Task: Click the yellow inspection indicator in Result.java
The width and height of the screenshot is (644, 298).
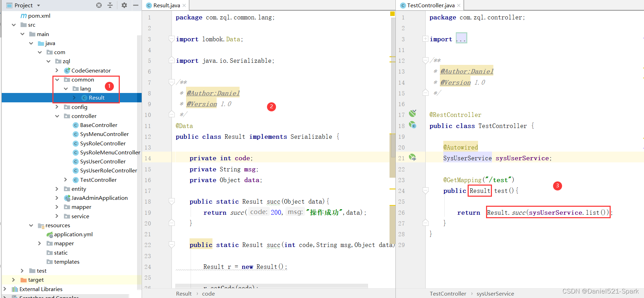Action: pyautogui.click(x=392, y=14)
